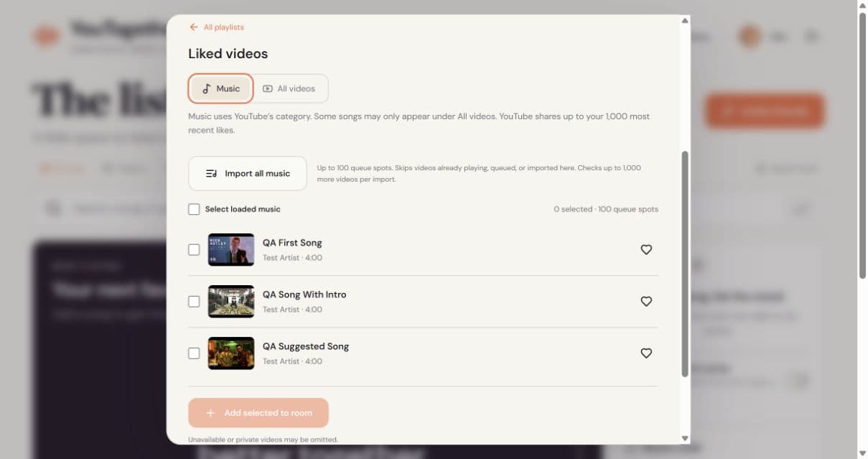Screen dimensions: 868x459
Task: Click the music note icon in Music tab
Action: 207,89
